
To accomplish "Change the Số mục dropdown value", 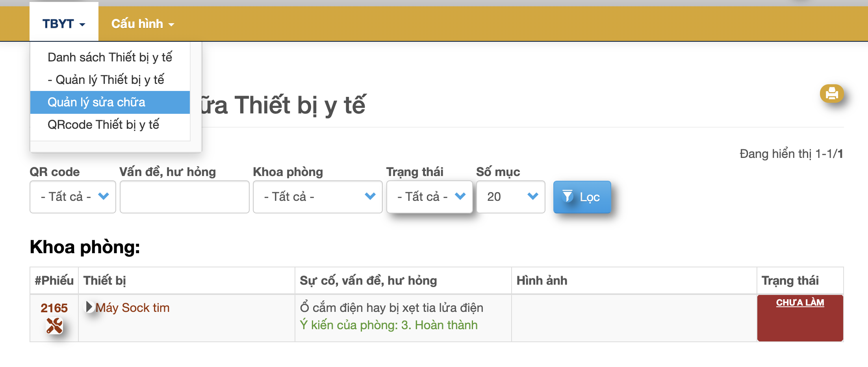I will [510, 197].
